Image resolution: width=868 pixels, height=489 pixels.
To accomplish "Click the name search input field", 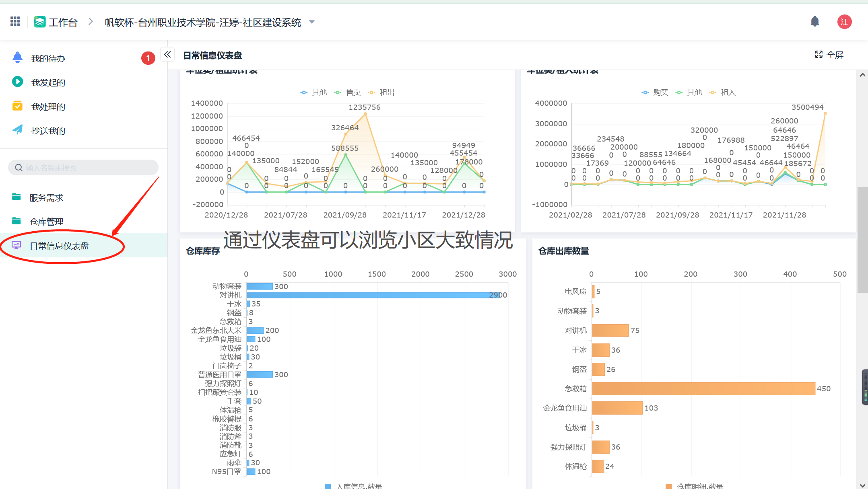I will coord(83,168).
